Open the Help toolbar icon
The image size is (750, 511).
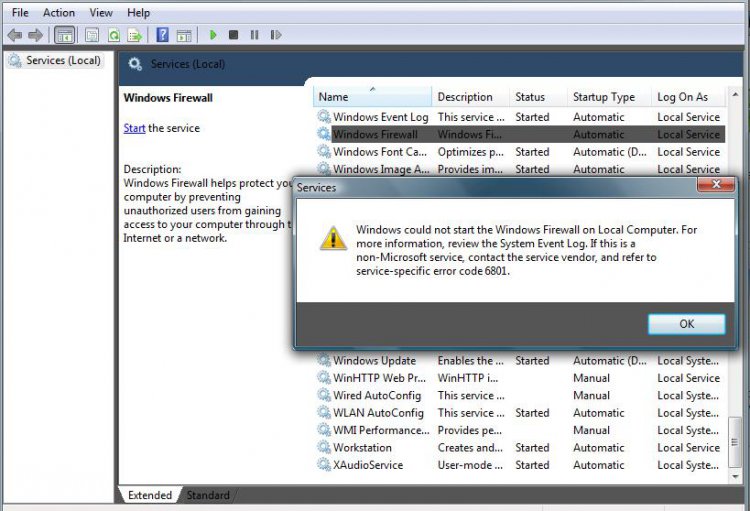[163, 35]
